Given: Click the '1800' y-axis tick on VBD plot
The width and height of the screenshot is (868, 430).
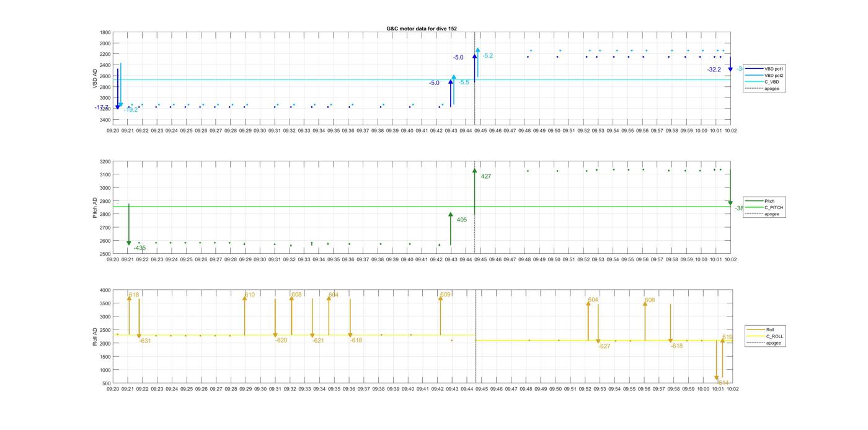Looking at the screenshot, I should [x=105, y=32].
